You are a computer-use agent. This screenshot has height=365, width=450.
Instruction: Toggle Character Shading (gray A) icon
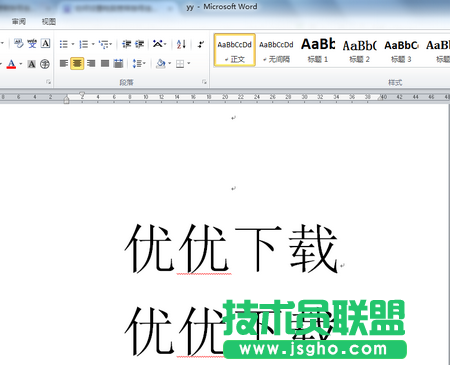tap(32, 64)
